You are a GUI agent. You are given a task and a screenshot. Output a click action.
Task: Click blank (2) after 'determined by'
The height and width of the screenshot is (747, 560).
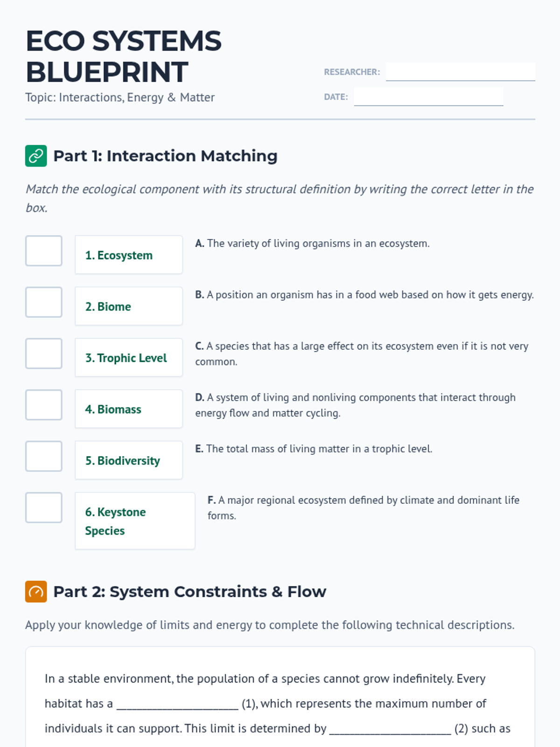[390, 729]
